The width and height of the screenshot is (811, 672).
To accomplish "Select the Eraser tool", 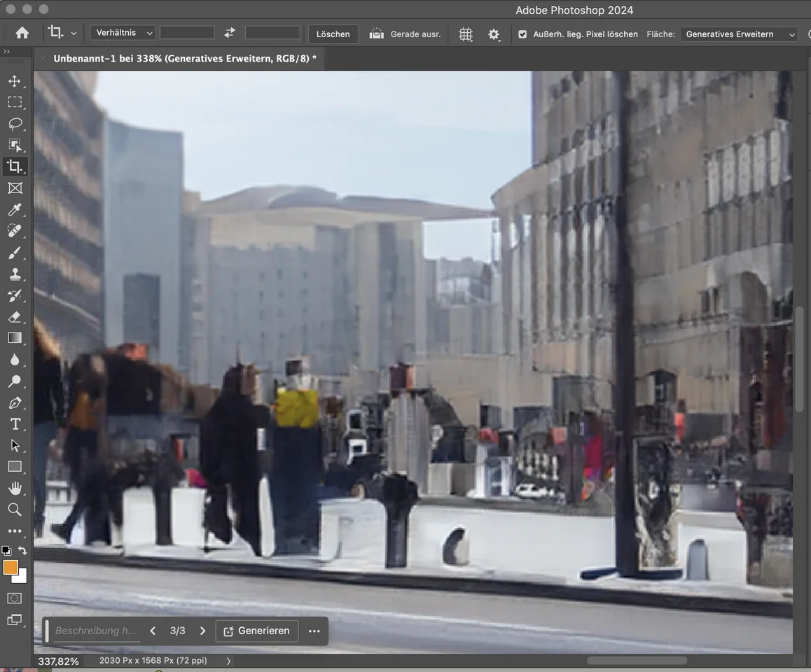I will click(15, 317).
